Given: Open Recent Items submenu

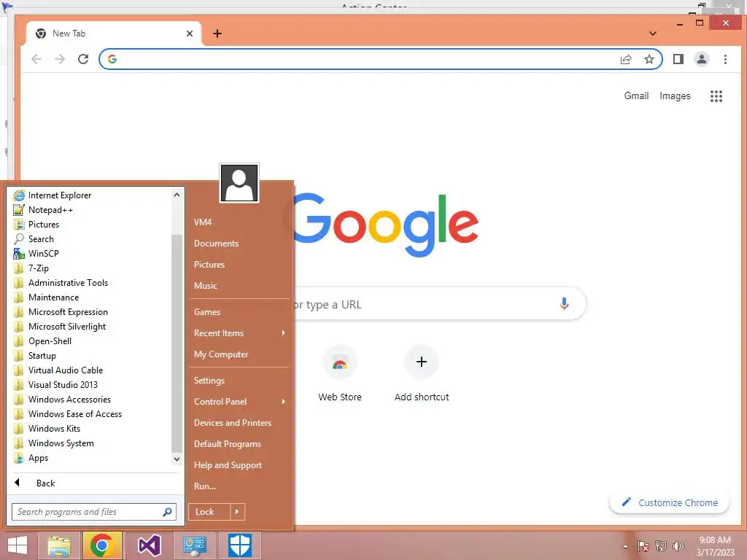Looking at the screenshot, I should click(x=239, y=333).
